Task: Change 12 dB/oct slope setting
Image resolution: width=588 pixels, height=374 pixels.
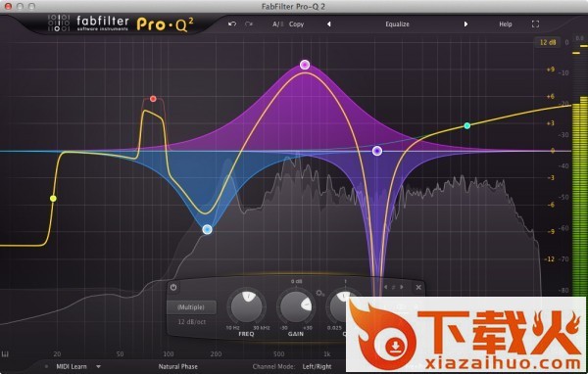Action: [191, 322]
